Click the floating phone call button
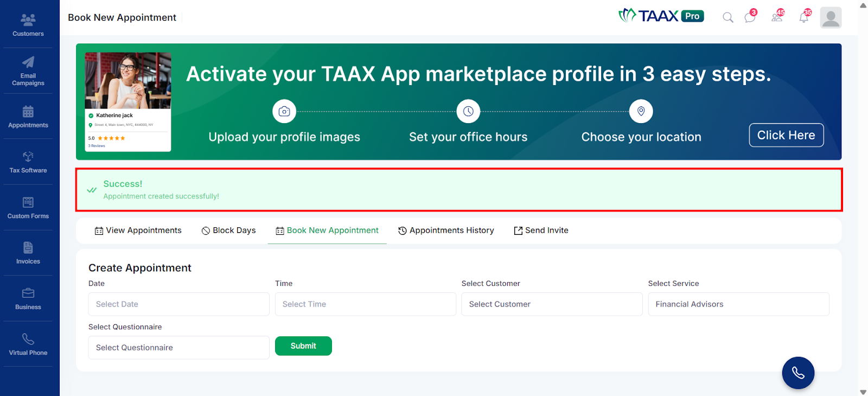This screenshot has height=396, width=868. [x=798, y=373]
